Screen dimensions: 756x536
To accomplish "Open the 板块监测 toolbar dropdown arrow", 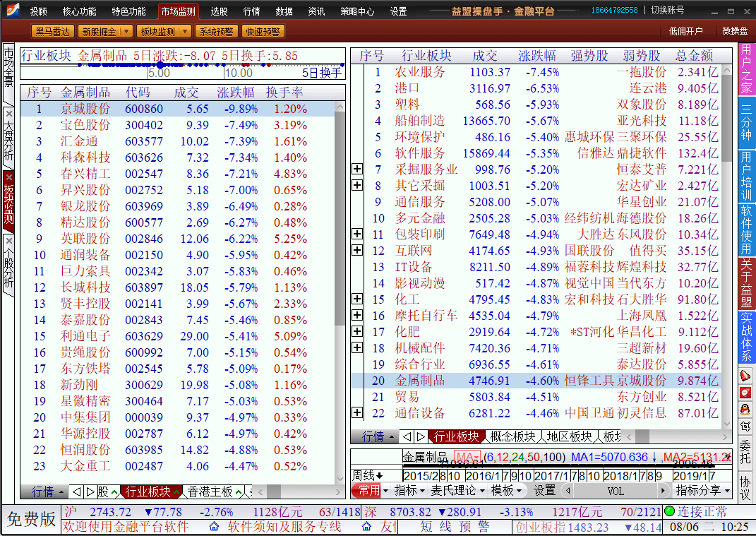I will (185, 31).
